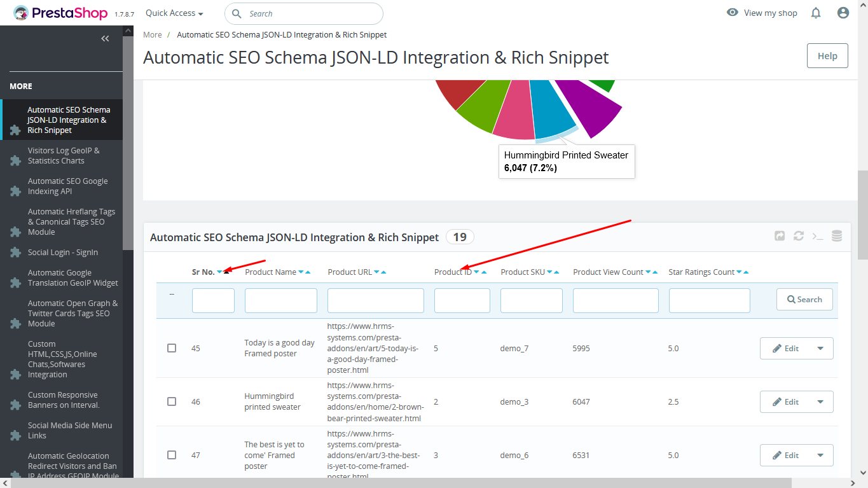868x488 pixels.
Task: Click the database export icon
Action: [837, 236]
